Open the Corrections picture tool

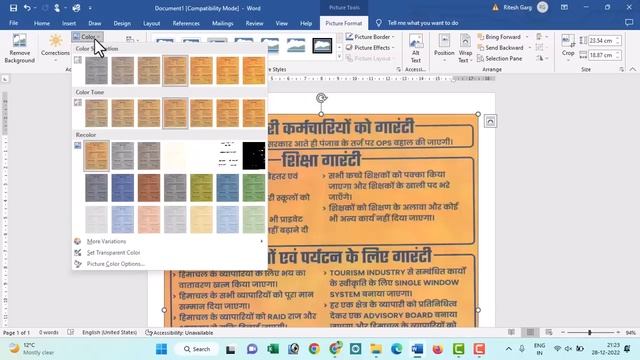coord(56,48)
